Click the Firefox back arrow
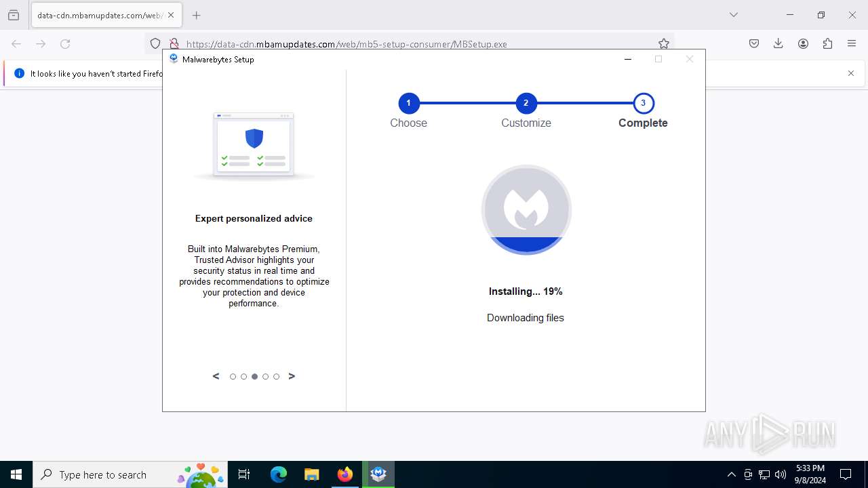 (x=16, y=43)
